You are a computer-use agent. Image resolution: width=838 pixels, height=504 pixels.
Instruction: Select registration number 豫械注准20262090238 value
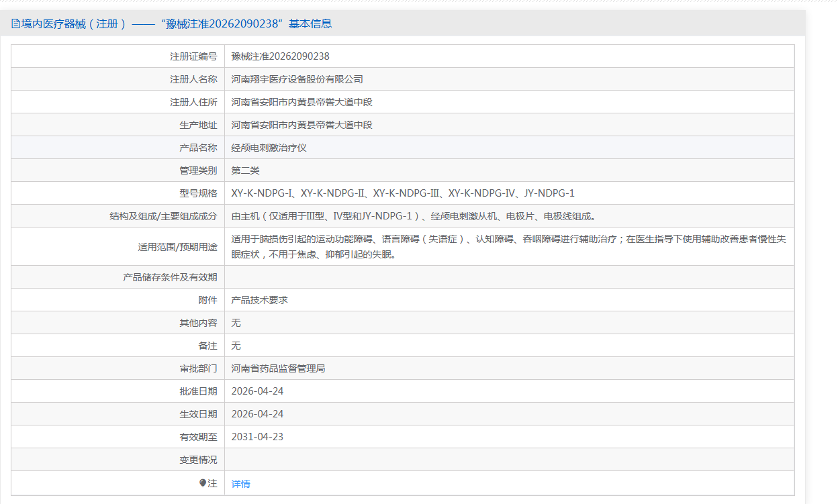[280, 56]
